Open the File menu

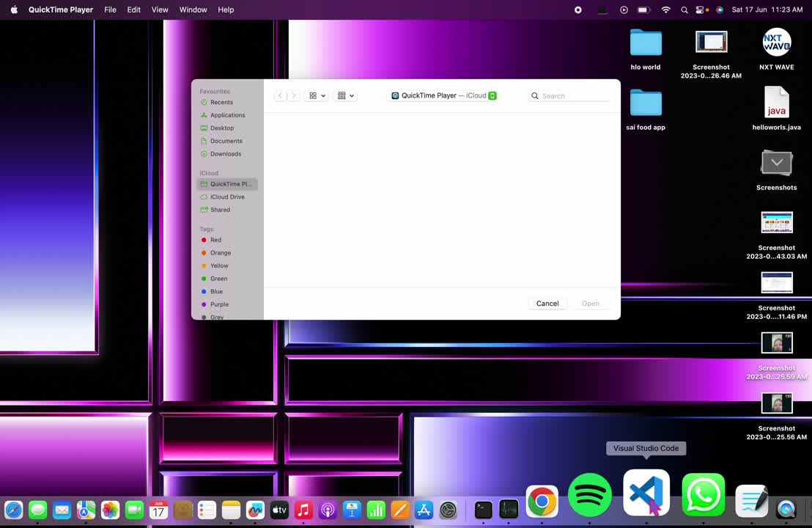click(x=110, y=10)
